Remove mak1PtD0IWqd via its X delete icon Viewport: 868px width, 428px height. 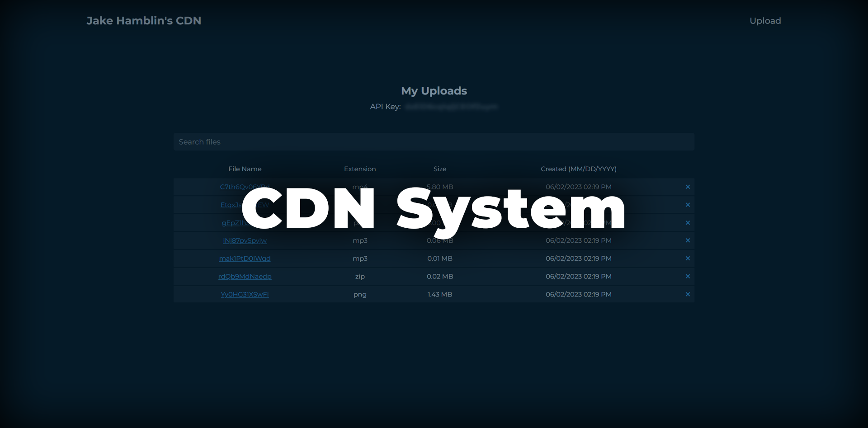tap(688, 259)
